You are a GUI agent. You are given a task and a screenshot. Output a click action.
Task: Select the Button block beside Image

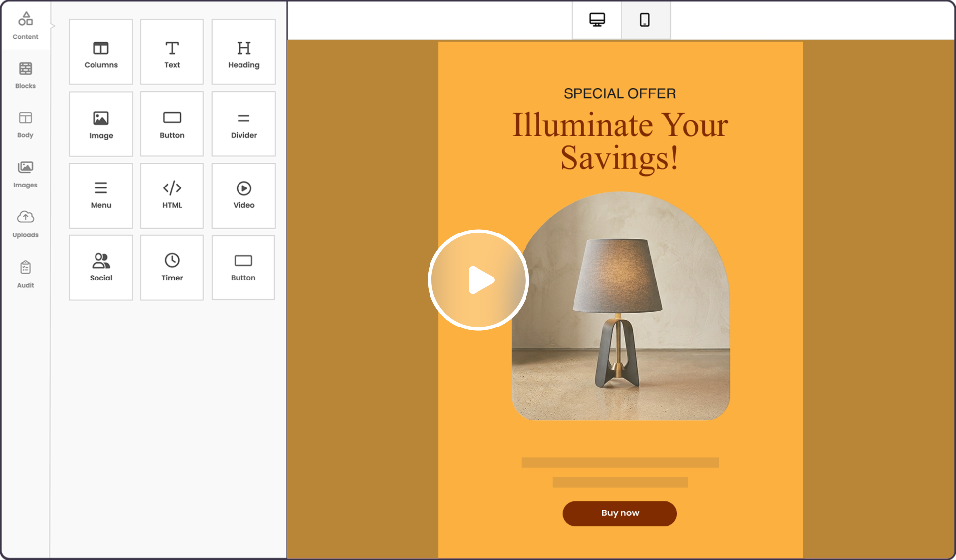tap(172, 124)
